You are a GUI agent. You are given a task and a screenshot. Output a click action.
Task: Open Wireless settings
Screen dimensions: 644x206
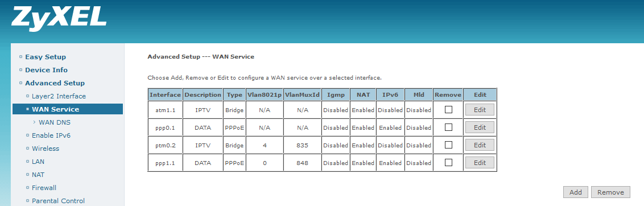click(46, 149)
